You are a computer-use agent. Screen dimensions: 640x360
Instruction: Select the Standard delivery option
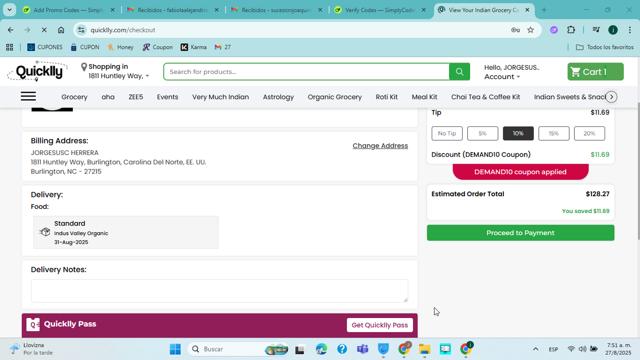point(126,232)
